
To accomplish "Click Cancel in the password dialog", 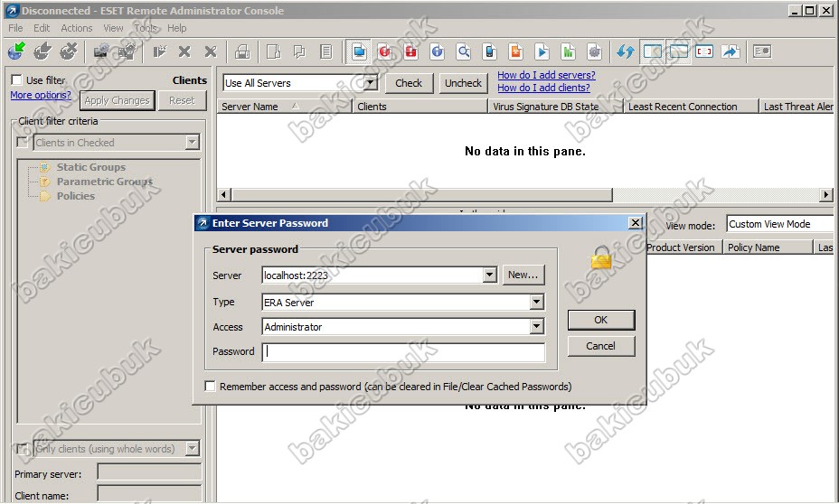I will coord(601,346).
